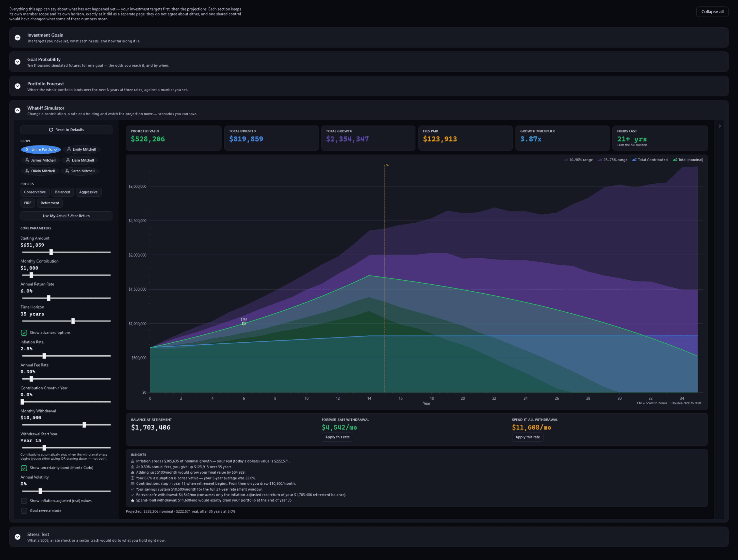Adjust the Time Horizon slider

[66, 321]
